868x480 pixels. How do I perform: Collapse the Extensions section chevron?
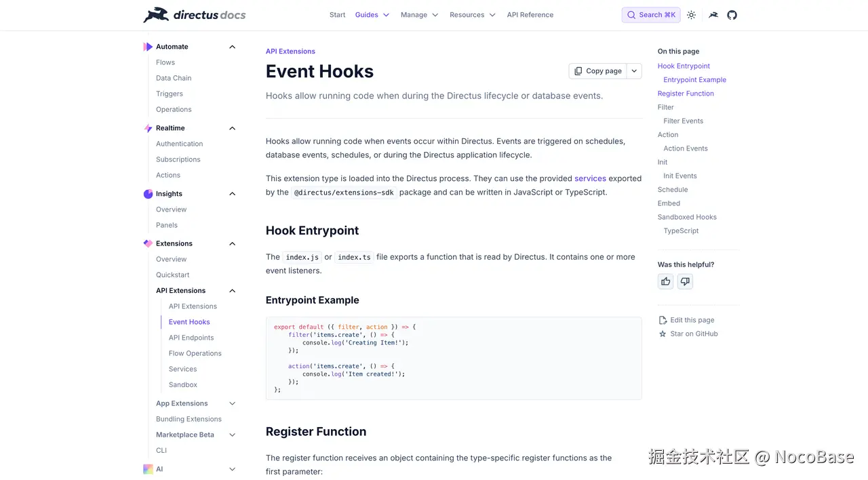click(232, 243)
